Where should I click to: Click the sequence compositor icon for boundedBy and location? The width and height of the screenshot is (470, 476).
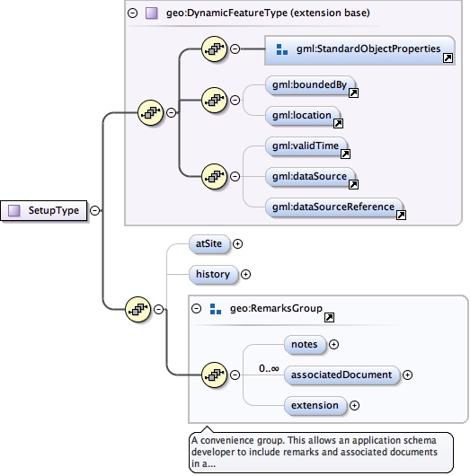click(x=215, y=101)
